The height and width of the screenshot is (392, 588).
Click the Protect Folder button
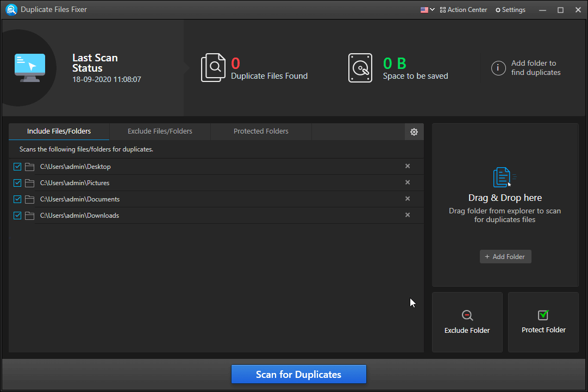click(543, 323)
